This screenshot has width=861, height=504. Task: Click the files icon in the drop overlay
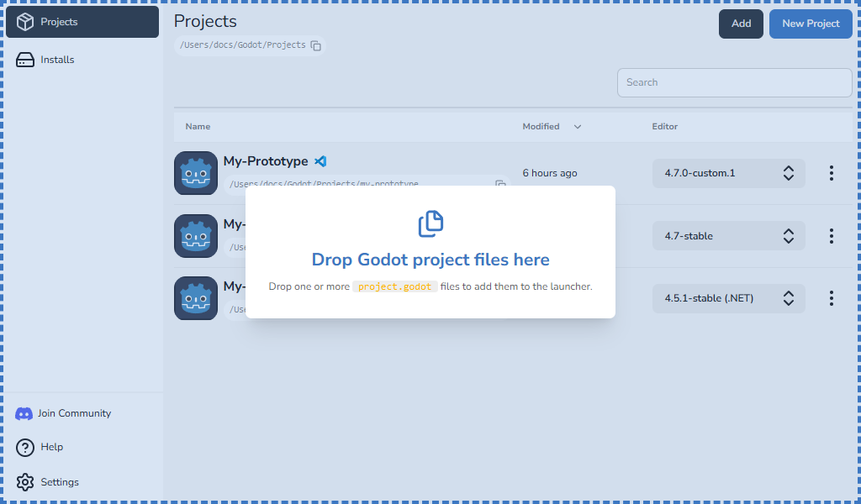coord(430,223)
